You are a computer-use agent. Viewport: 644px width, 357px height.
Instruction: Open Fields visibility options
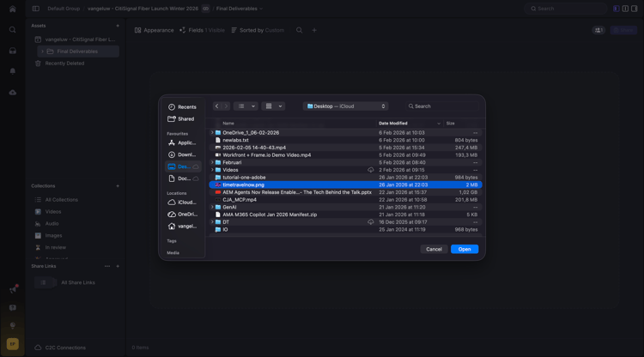click(x=202, y=30)
